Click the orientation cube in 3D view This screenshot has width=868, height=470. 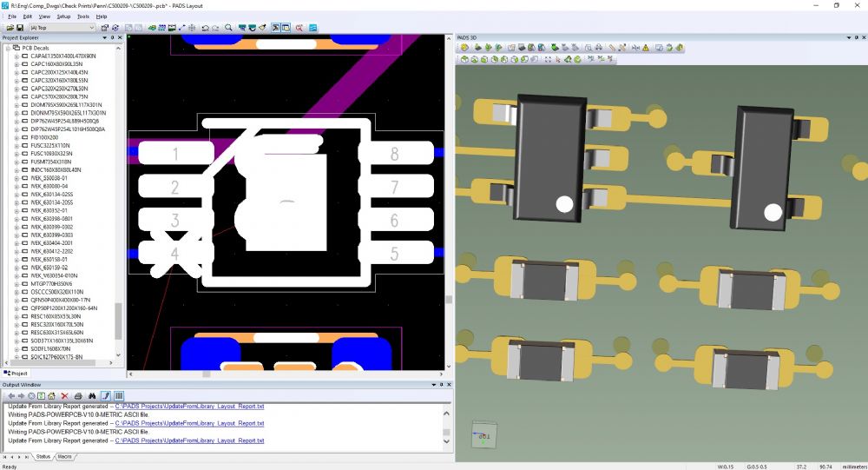click(x=483, y=435)
